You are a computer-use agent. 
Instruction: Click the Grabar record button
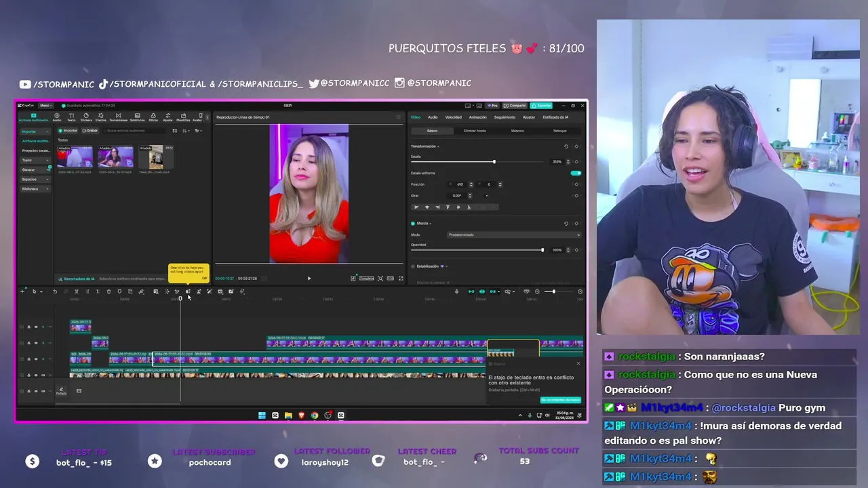click(91, 131)
